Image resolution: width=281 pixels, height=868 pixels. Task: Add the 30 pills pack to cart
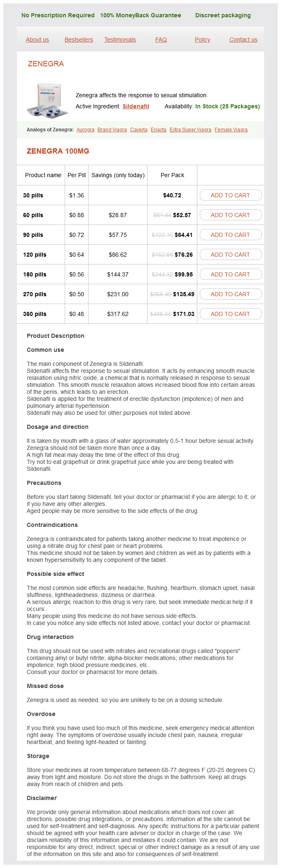click(x=230, y=195)
